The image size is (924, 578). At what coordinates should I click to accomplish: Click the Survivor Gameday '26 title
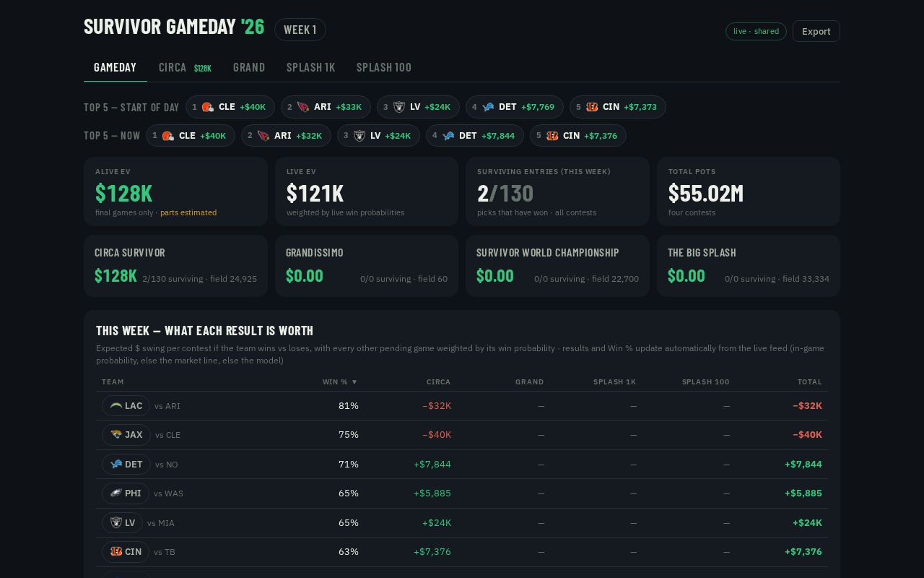tap(174, 27)
